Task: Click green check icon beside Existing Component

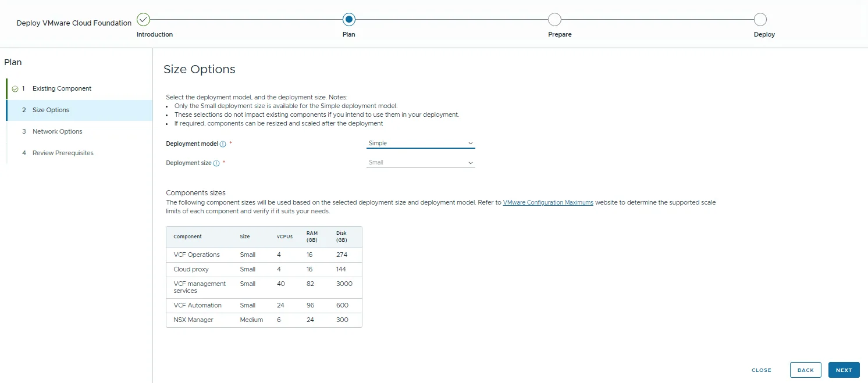Action: tap(15, 89)
